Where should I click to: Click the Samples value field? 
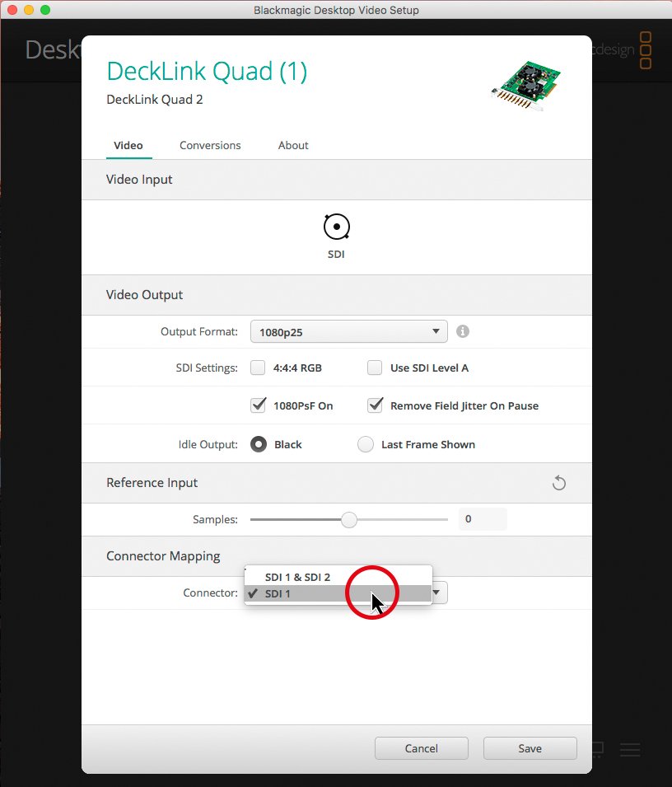click(483, 519)
